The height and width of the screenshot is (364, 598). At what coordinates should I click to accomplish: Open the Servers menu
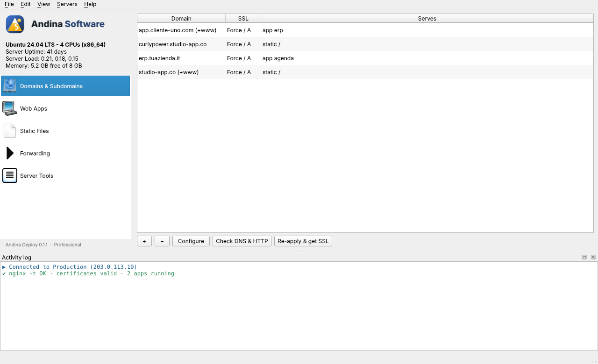click(x=67, y=4)
